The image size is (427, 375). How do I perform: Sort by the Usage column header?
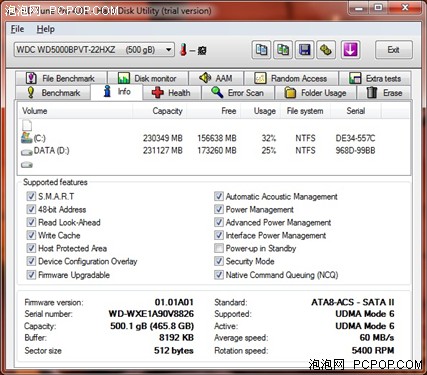click(x=262, y=111)
